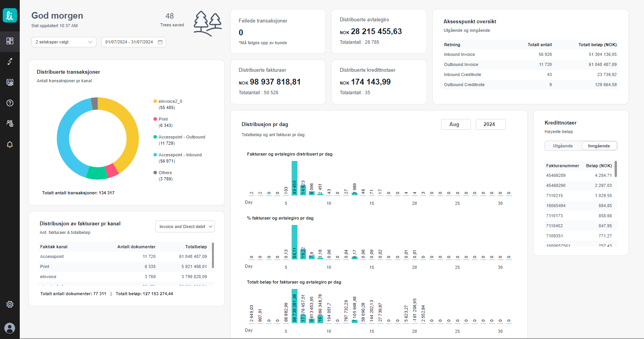Image resolution: width=644 pixels, height=339 pixels.
Task: Select the Inbound Creditnote row
Action: (530, 74)
